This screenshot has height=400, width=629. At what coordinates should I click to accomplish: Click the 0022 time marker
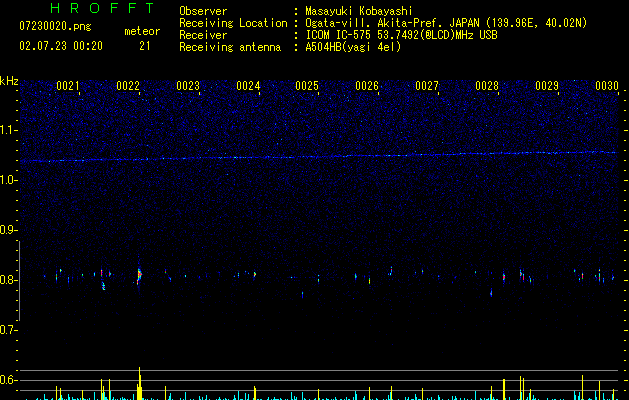(x=128, y=86)
